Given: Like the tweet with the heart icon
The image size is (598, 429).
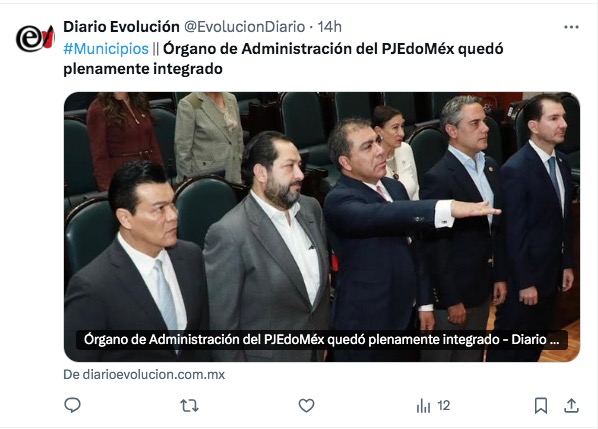Looking at the screenshot, I should [306, 405].
